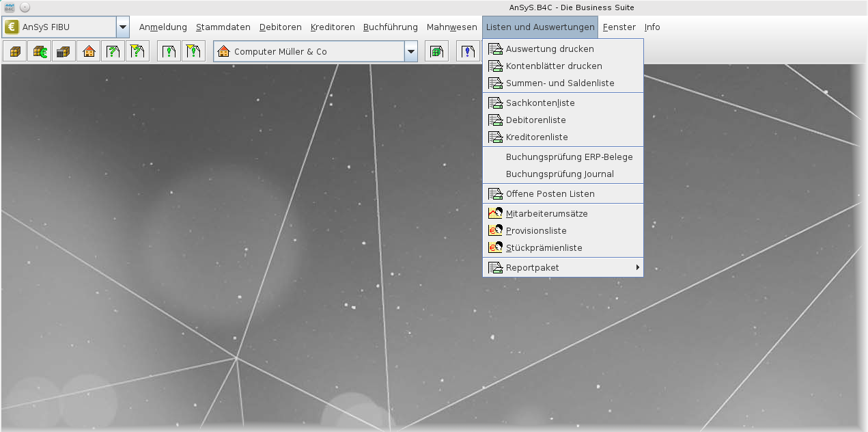Screen dimensions: 868x432
Task: Click the green question mark document icon
Action: point(113,51)
